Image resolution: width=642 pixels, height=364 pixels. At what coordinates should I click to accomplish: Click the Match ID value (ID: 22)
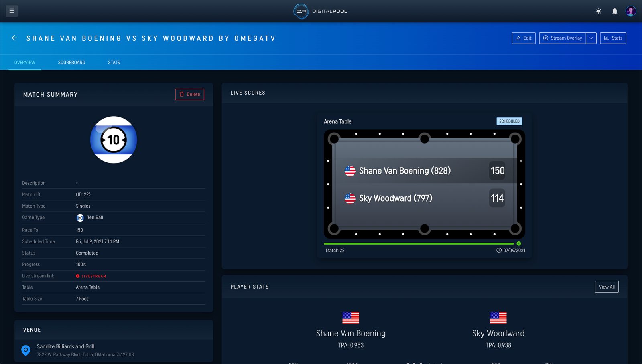tap(83, 195)
